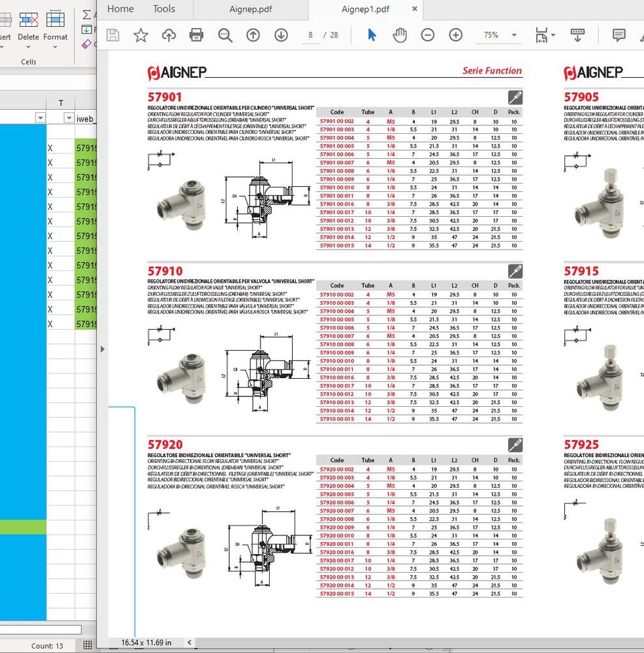Click the upload to cloud icon
644x653 pixels.
pyautogui.click(x=169, y=35)
